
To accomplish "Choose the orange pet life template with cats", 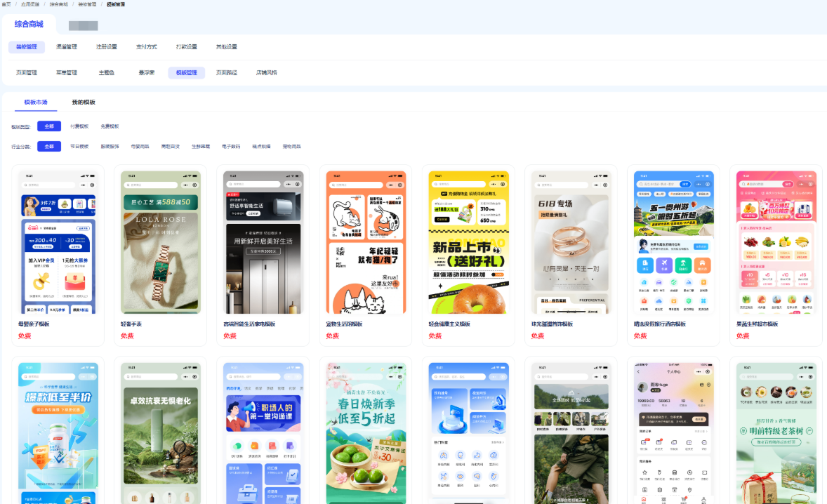I will pos(365,242).
